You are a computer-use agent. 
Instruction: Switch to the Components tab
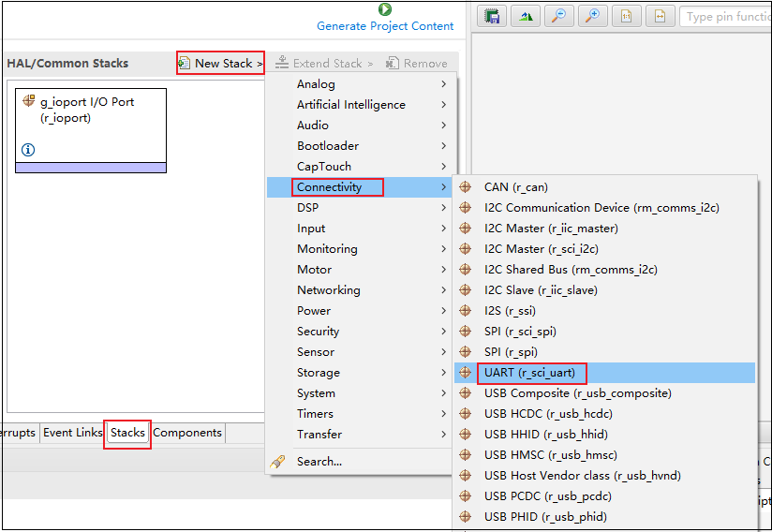click(187, 433)
